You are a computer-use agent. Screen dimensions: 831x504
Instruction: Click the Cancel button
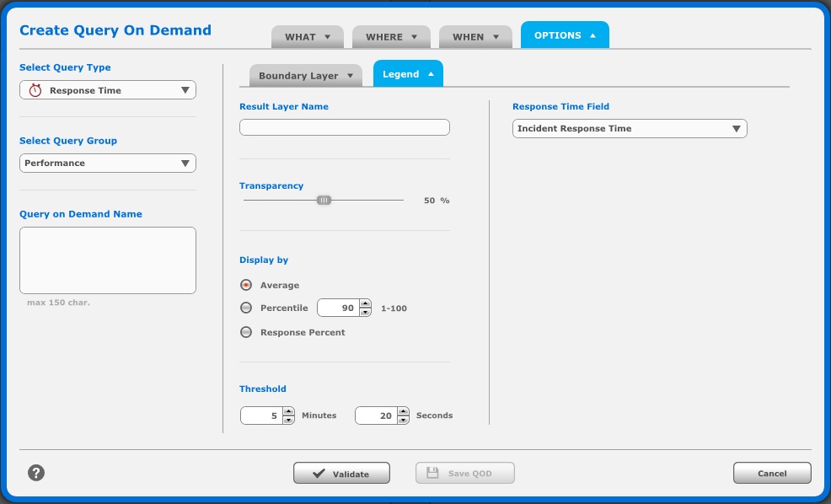point(772,474)
